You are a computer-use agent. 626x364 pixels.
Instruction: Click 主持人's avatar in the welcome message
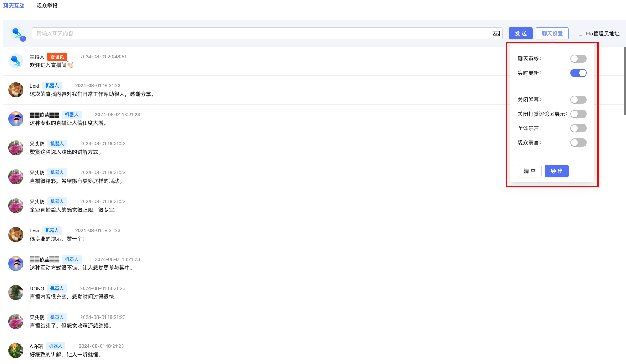[16, 61]
